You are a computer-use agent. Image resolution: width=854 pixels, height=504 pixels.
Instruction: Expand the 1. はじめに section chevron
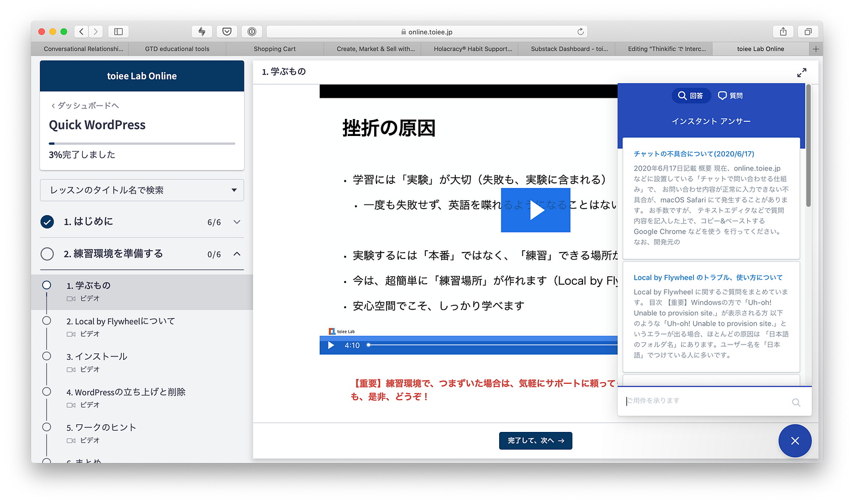(237, 222)
